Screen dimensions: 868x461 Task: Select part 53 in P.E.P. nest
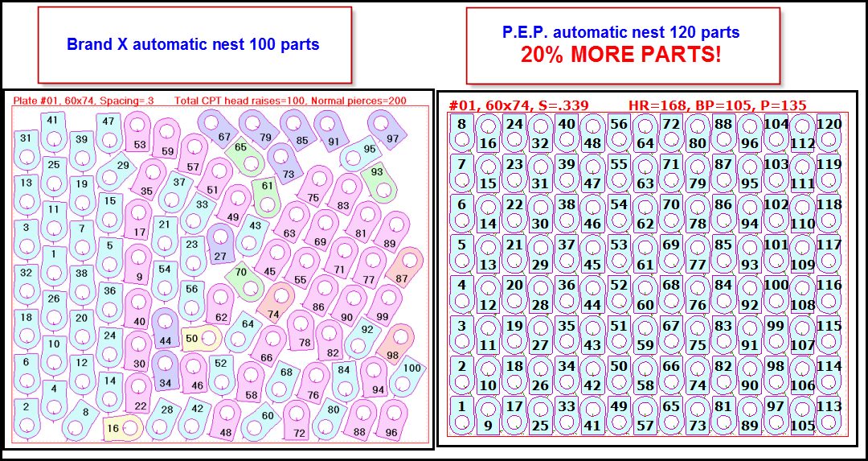click(x=619, y=253)
